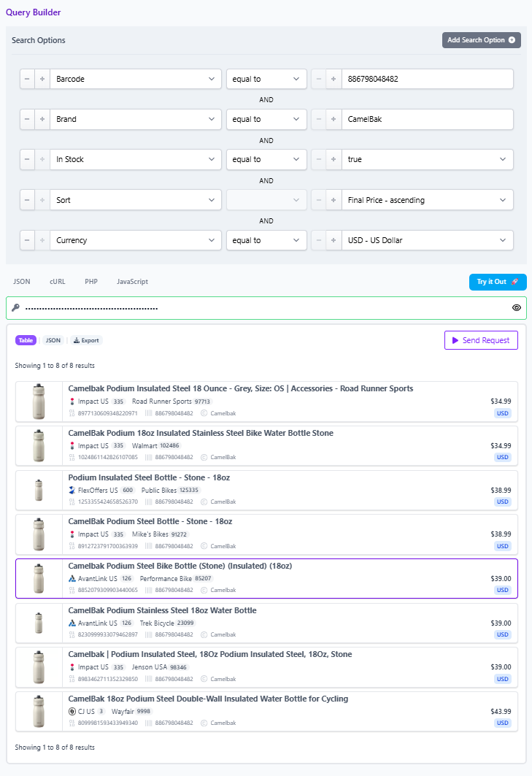
Task: Click barcode value input field
Action: [427, 79]
